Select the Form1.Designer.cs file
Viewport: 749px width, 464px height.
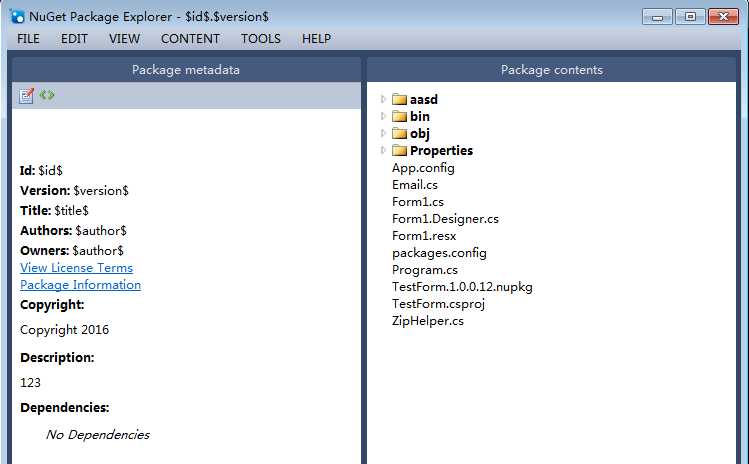(x=445, y=219)
